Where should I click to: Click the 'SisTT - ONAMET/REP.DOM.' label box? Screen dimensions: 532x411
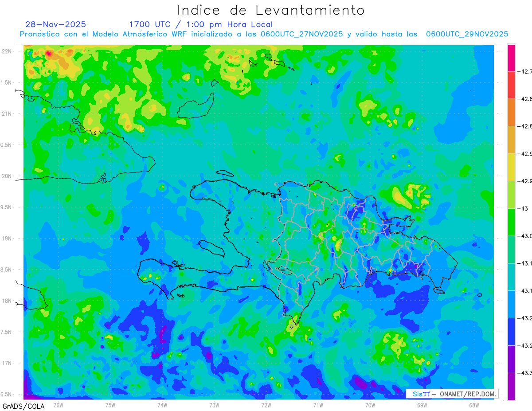[452, 394]
